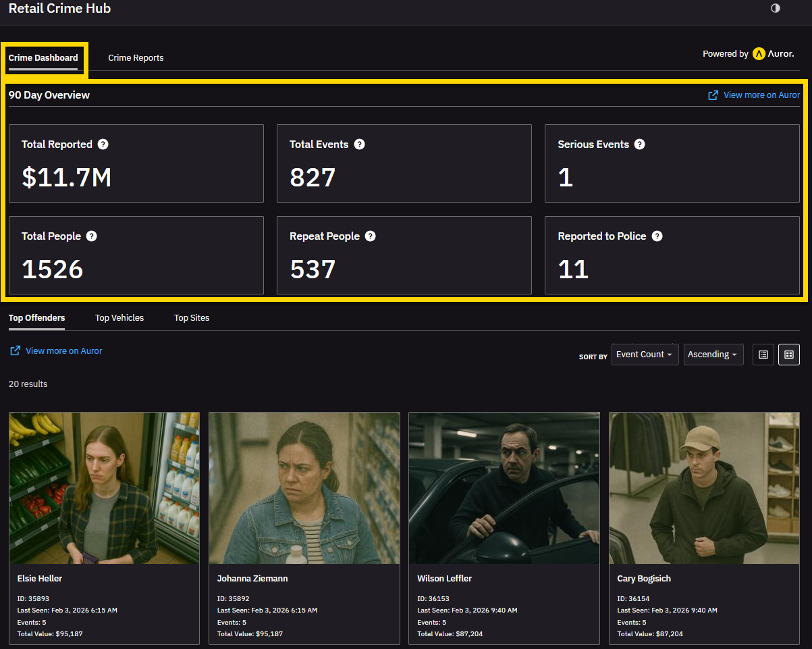Click View more on Auror under Top Offenders
This screenshot has height=649, width=812.
click(63, 351)
